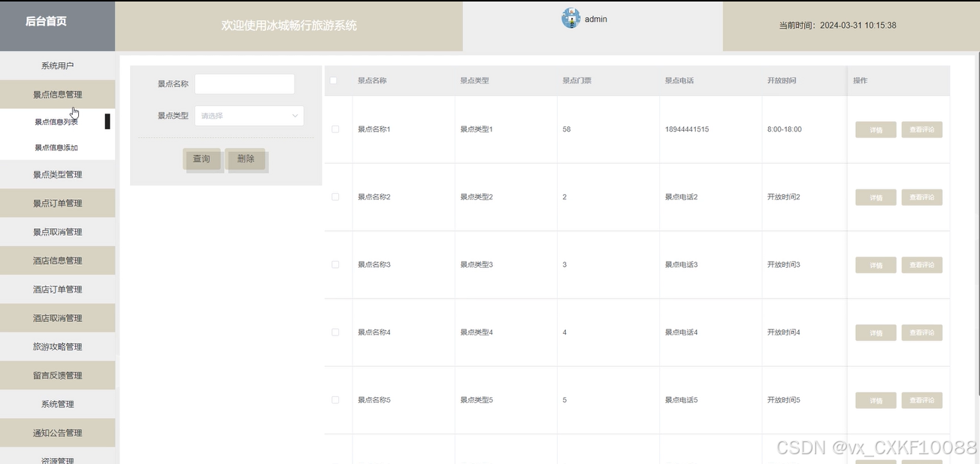Click 查看评论 for 景点名称4
Image resolution: width=980 pixels, height=464 pixels.
point(922,332)
